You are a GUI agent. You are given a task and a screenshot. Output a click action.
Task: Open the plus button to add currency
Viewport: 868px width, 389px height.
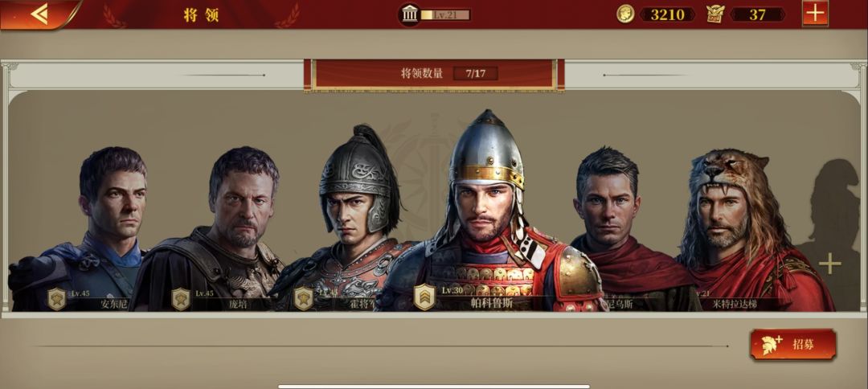pyautogui.click(x=815, y=13)
